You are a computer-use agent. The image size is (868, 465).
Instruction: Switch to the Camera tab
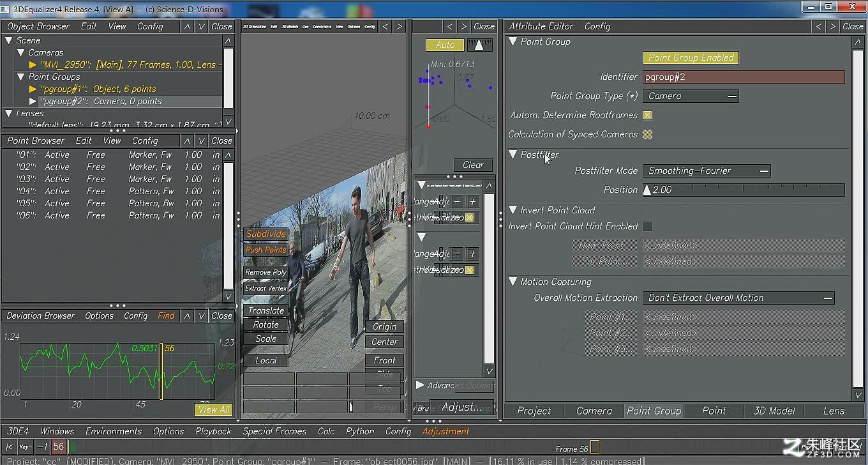point(594,411)
